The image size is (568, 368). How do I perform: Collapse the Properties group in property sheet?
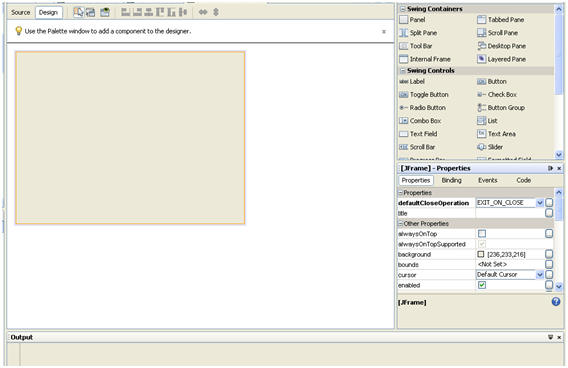point(401,193)
